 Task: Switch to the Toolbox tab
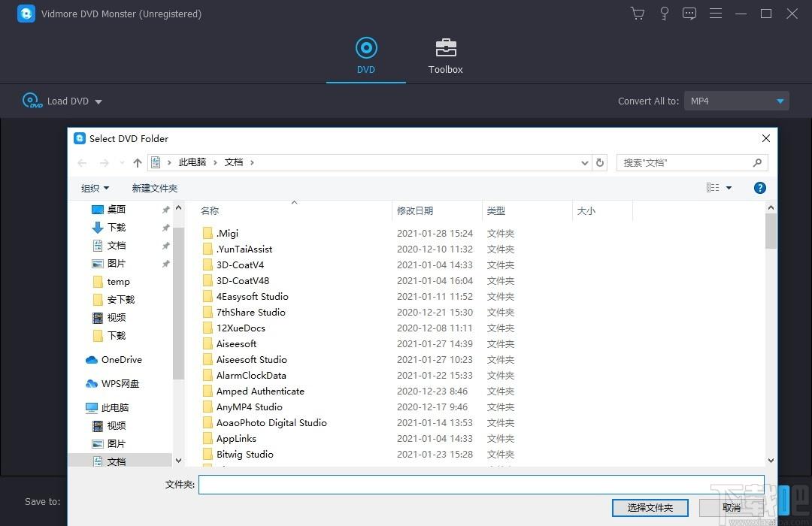445,56
